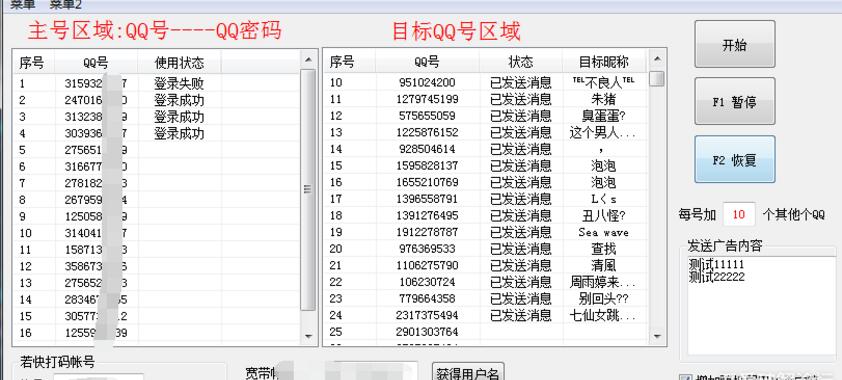The width and height of the screenshot is (842, 380).
Task: Click the target QQ list scrollbar thumb
Action: click(x=657, y=79)
